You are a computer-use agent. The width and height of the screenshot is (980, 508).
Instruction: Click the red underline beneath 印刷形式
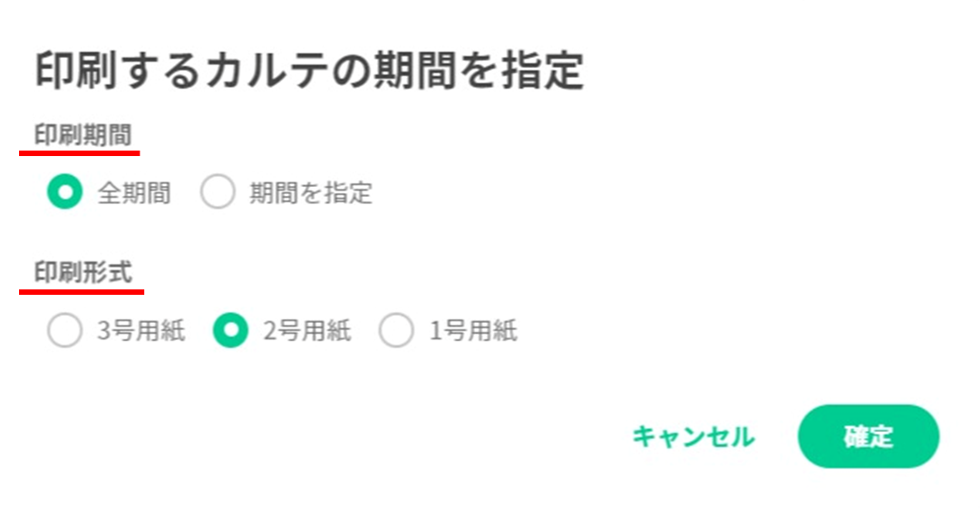pyautogui.click(x=82, y=292)
